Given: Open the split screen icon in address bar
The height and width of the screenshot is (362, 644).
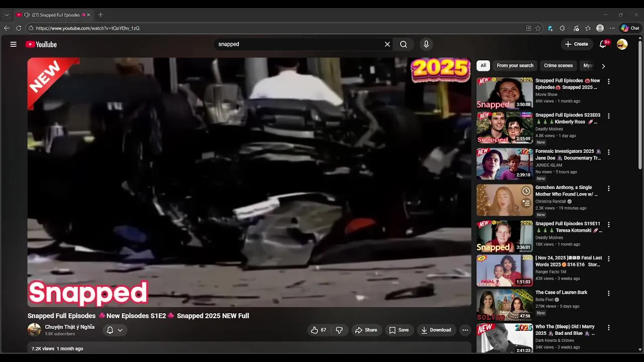Looking at the screenshot, I should tap(528, 28).
